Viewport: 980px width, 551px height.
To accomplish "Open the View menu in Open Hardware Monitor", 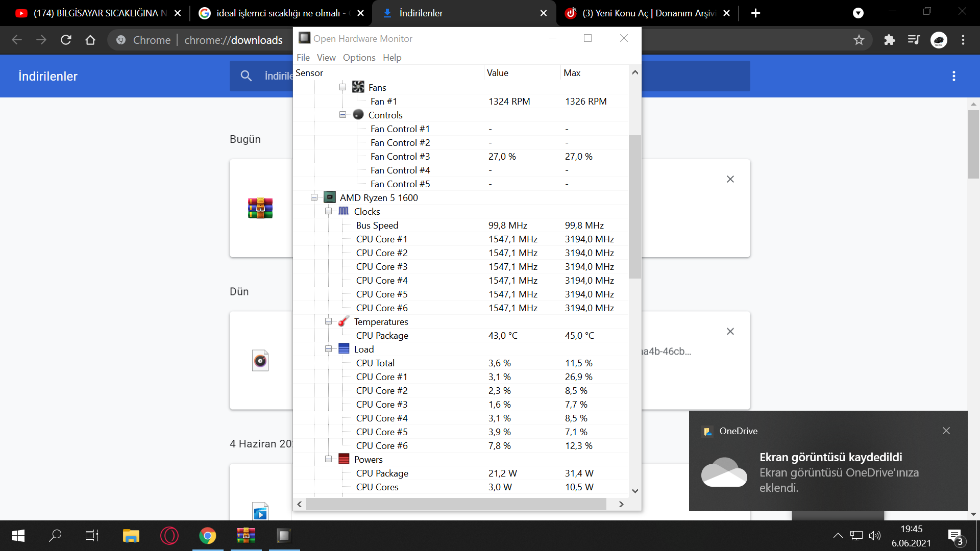I will [326, 58].
